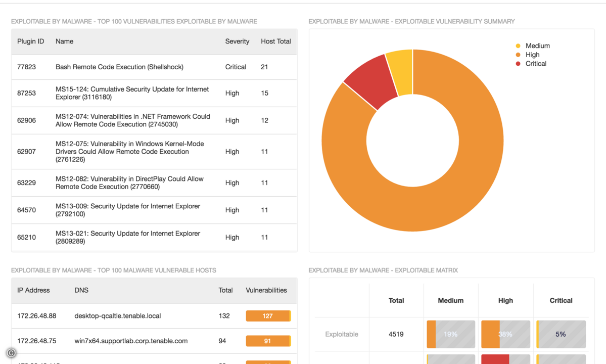606x364 pixels.
Task: Click plugin ID 77823
Action: (x=26, y=67)
